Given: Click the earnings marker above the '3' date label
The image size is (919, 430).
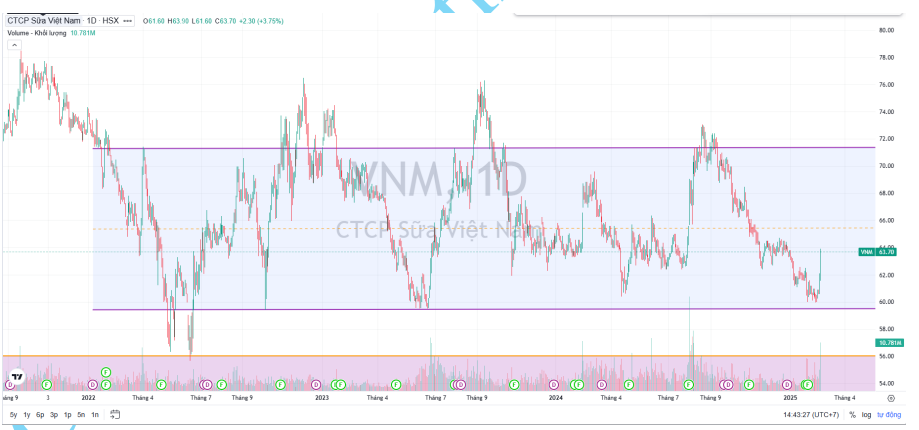Looking at the screenshot, I should pos(47,384).
